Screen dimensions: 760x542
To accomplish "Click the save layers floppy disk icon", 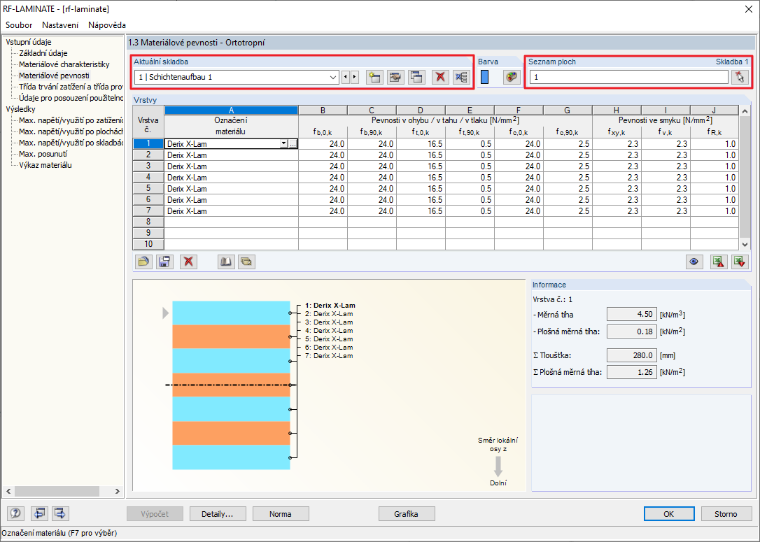I will click(x=164, y=262).
